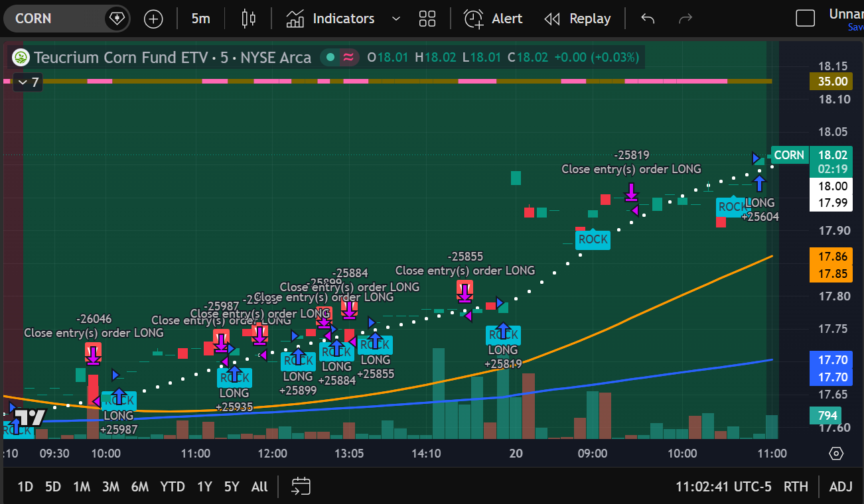Click the 17.90 price scale value
The image size is (864, 504).
[833, 230]
